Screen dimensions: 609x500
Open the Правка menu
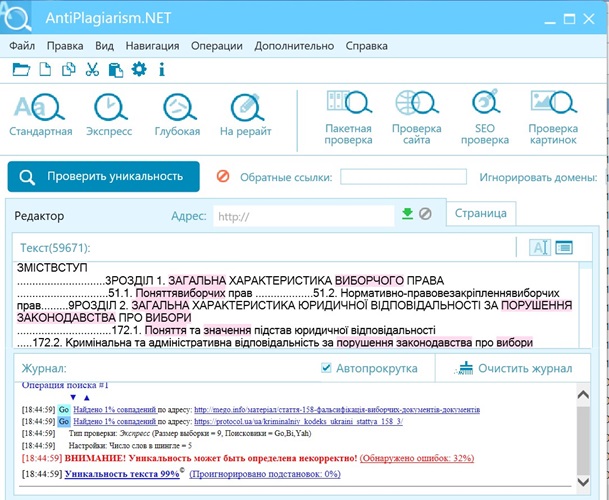65,46
